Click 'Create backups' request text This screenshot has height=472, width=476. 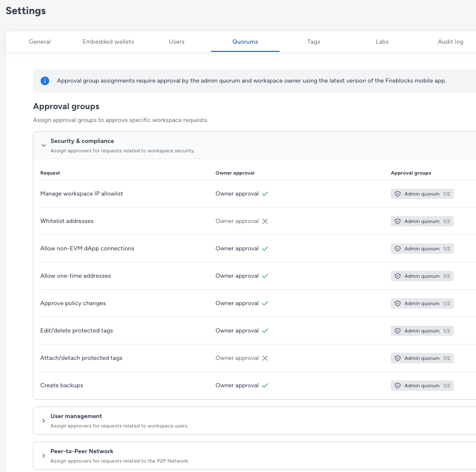tap(62, 385)
